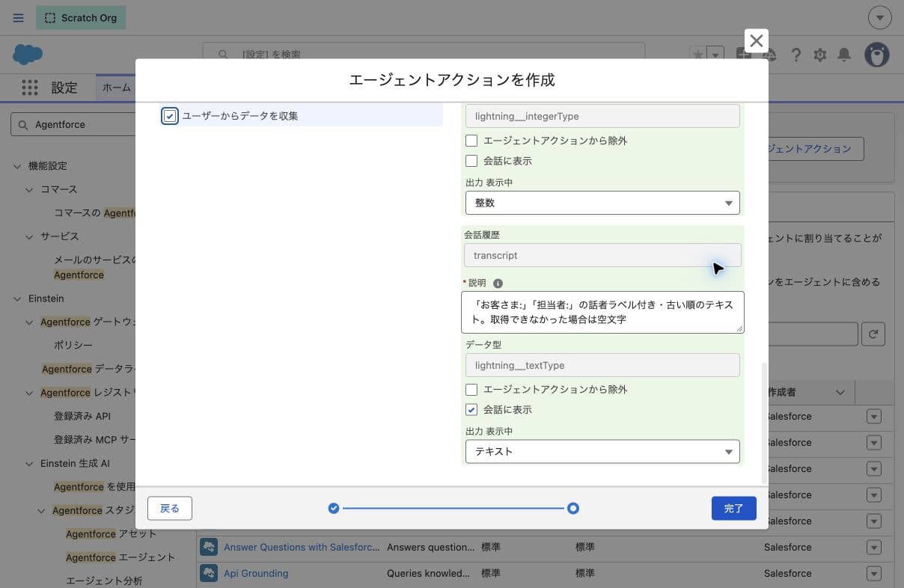The width and height of the screenshot is (904, 588).
Task: Toggle the ユーザーからデータを収集 checkbox
Action: (x=170, y=116)
